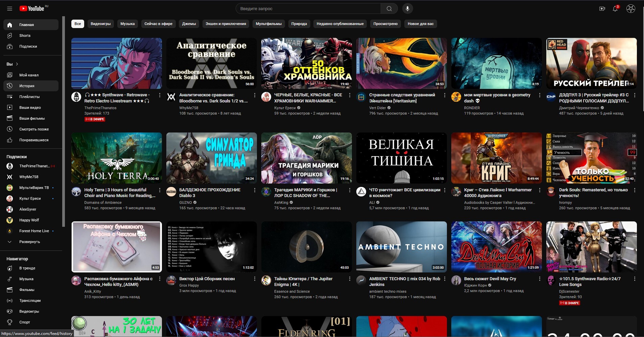
Task: Select the Джемы filter chip
Action: tap(189, 24)
